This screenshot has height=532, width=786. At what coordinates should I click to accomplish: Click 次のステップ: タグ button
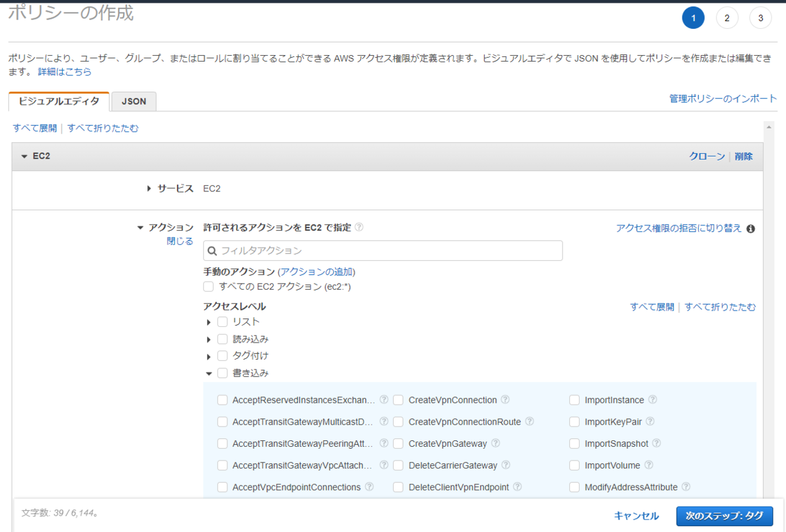pos(724,516)
